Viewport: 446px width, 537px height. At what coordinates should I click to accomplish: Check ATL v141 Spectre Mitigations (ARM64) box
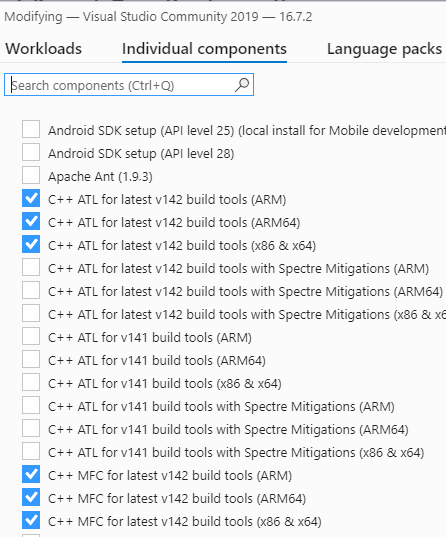coord(31,428)
